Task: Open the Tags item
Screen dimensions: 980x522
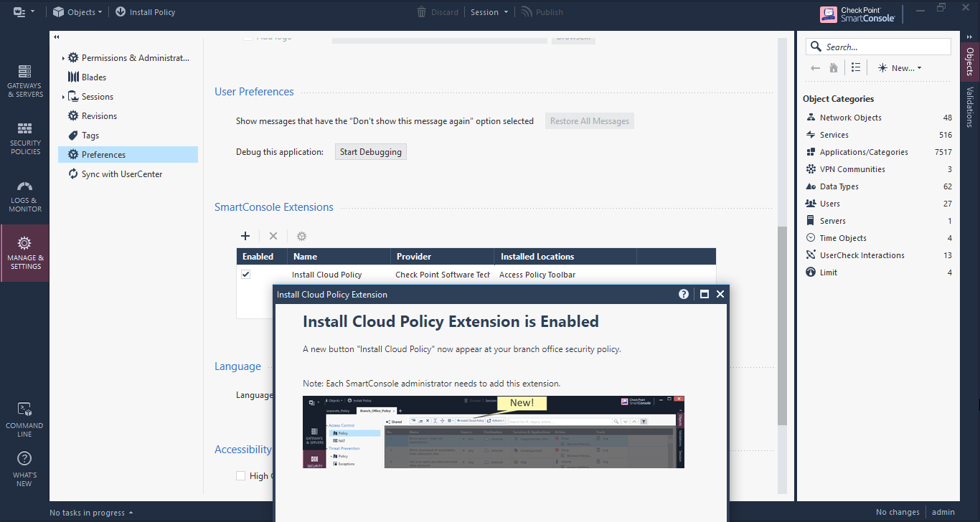Action: pos(90,136)
